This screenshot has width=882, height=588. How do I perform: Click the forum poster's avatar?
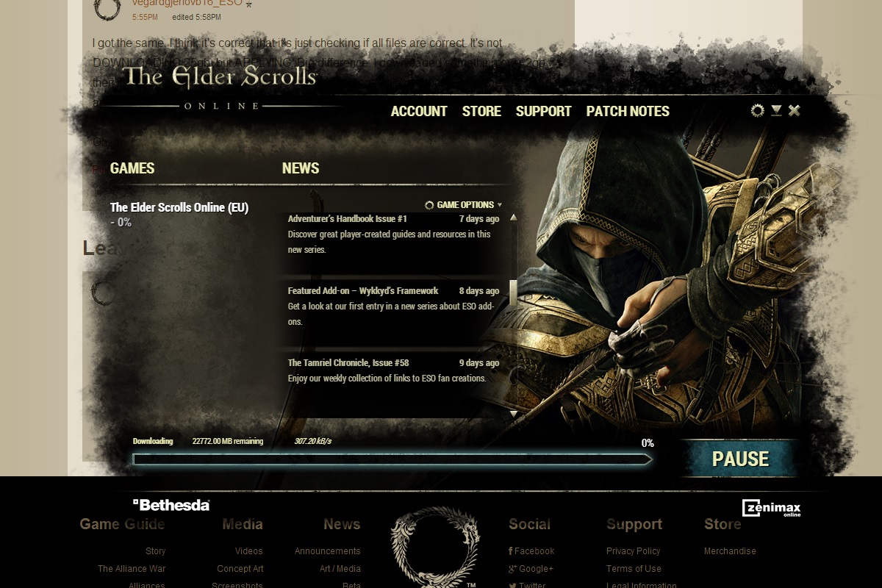108,7
